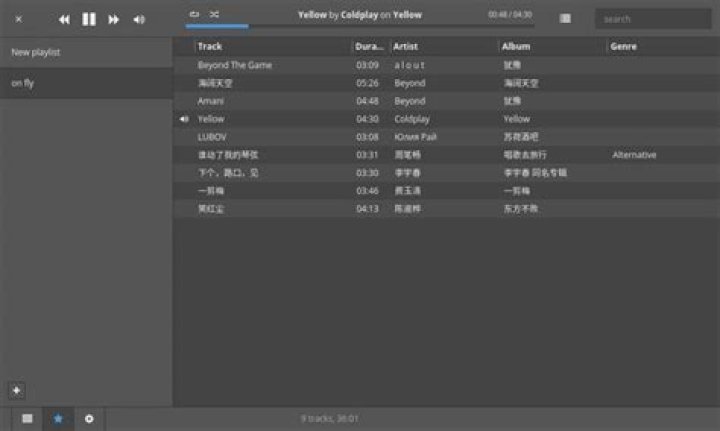This screenshot has width=720, height=431.
Task: Click the '9 tracks' status bar text
Action: (x=329, y=419)
